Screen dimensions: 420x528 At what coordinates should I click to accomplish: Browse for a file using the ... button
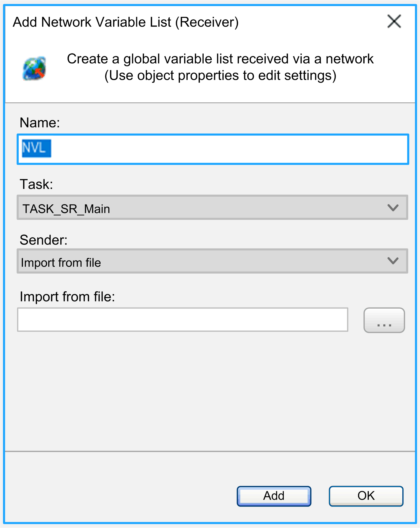pyautogui.click(x=384, y=320)
